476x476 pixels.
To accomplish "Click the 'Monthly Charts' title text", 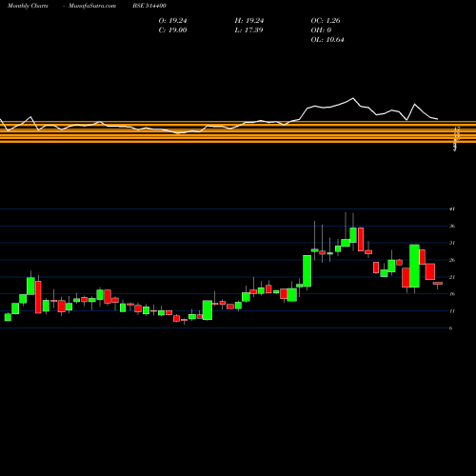I will point(28,6).
